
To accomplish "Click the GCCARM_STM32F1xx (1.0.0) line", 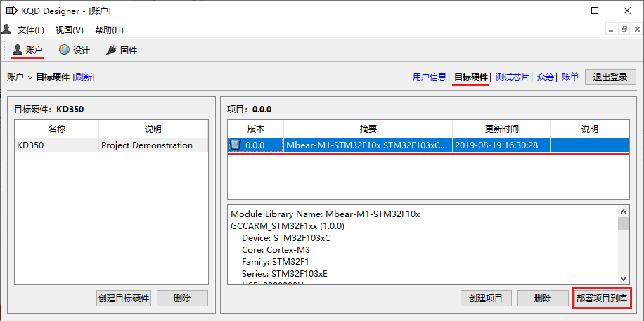I will [x=288, y=225].
